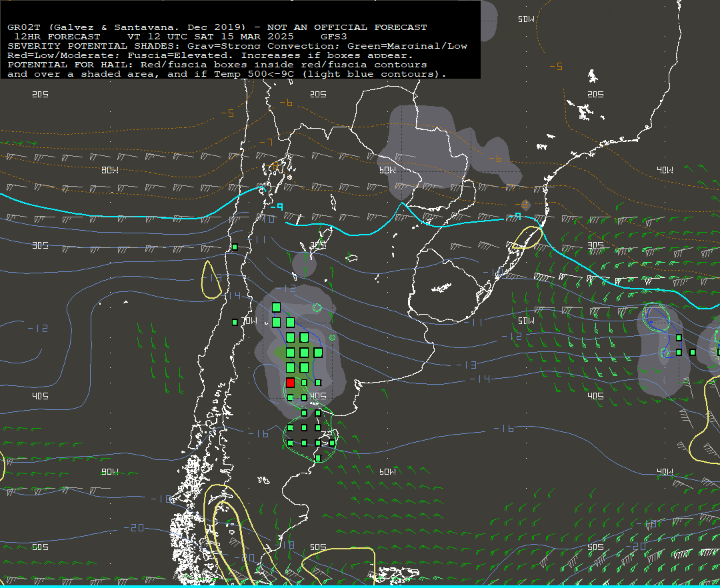Click the header line beginning "GR02T (Galvez"
The width and height of the screenshot is (720, 588).
pos(217,27)
